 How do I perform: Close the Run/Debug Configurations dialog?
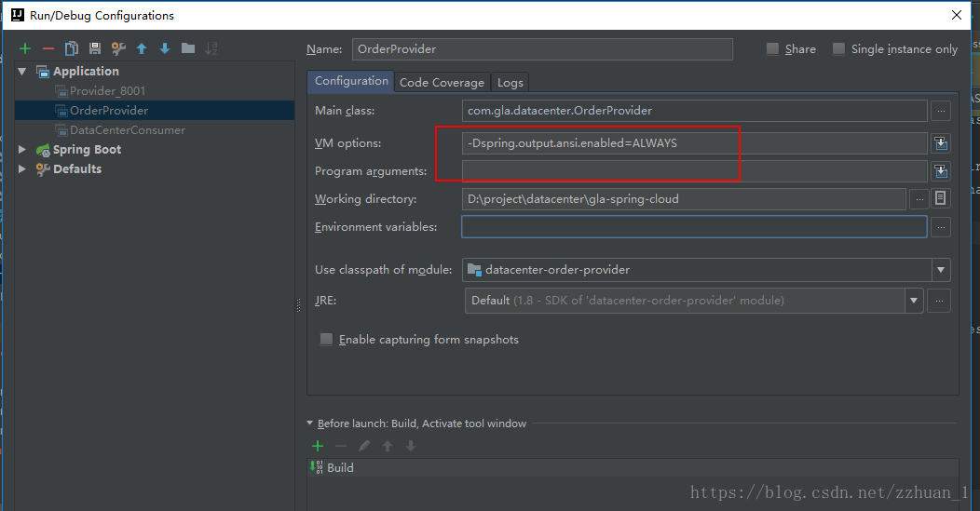tap(957, 15)
